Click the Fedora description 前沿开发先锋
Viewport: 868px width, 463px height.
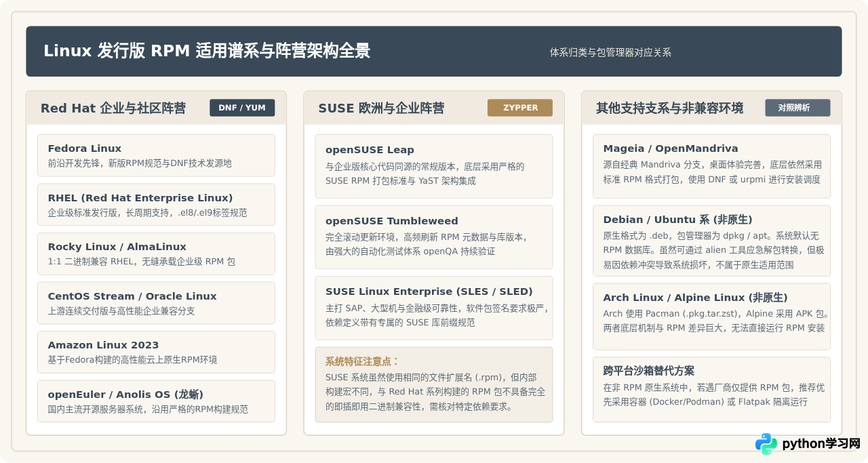[140, 163]
